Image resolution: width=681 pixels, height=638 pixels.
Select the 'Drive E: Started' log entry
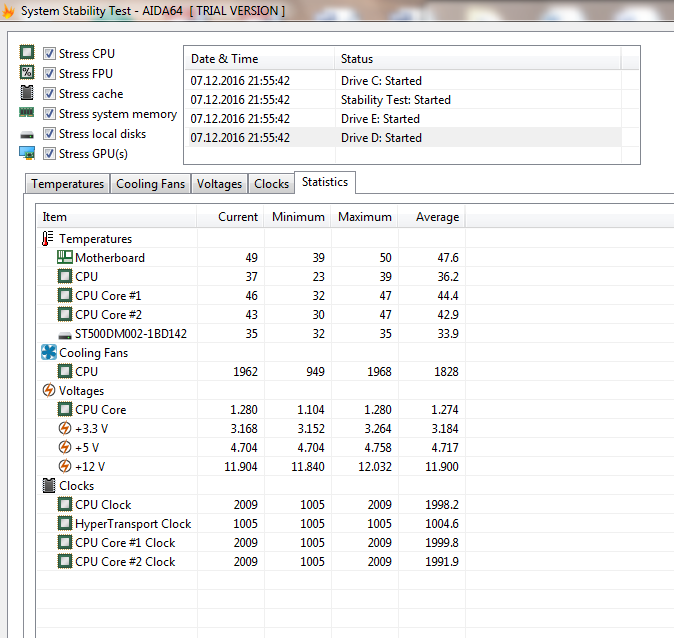[x=403, y=119]
